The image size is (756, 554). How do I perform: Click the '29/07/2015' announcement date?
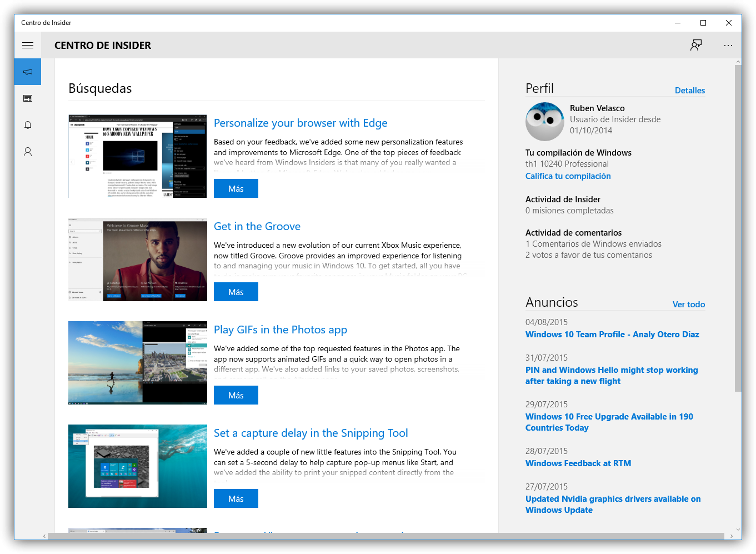(x=547, y=405)
